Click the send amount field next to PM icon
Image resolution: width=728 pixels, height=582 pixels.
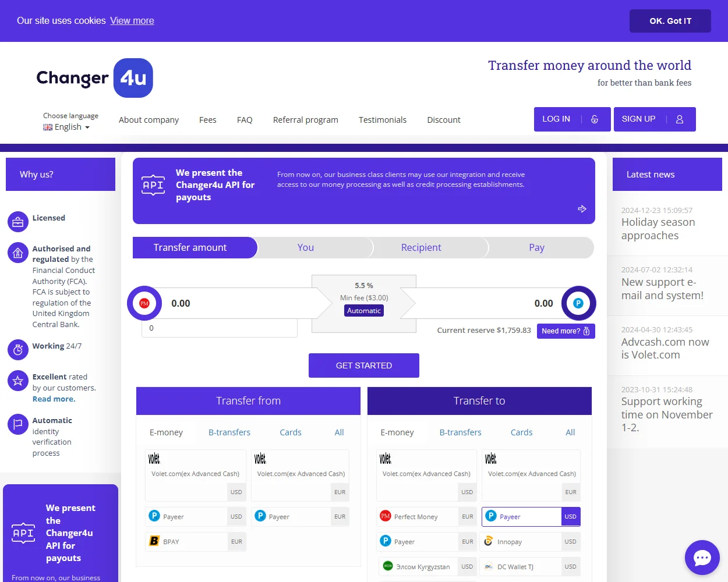[x=239, y=303]
